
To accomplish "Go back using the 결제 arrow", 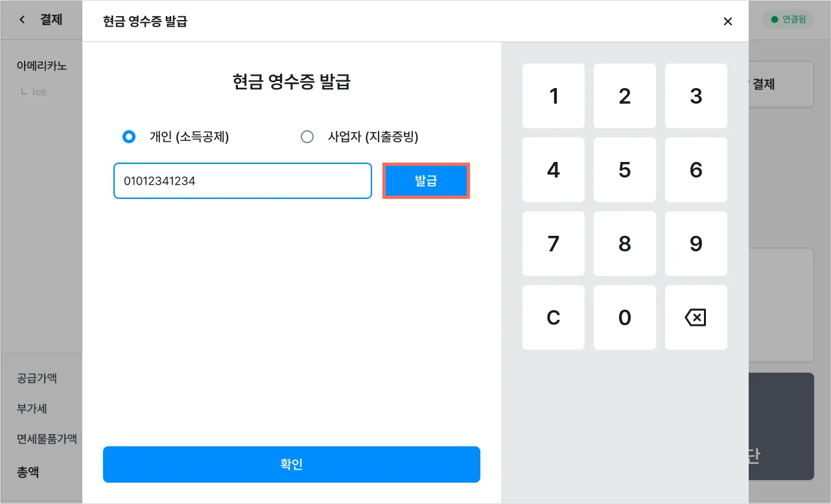I will coord(23,20).
